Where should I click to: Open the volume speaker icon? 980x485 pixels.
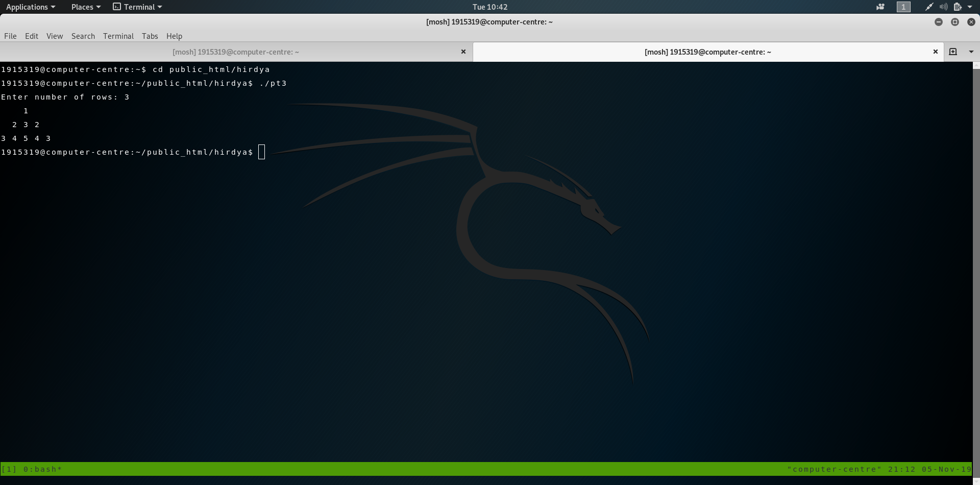943,7
